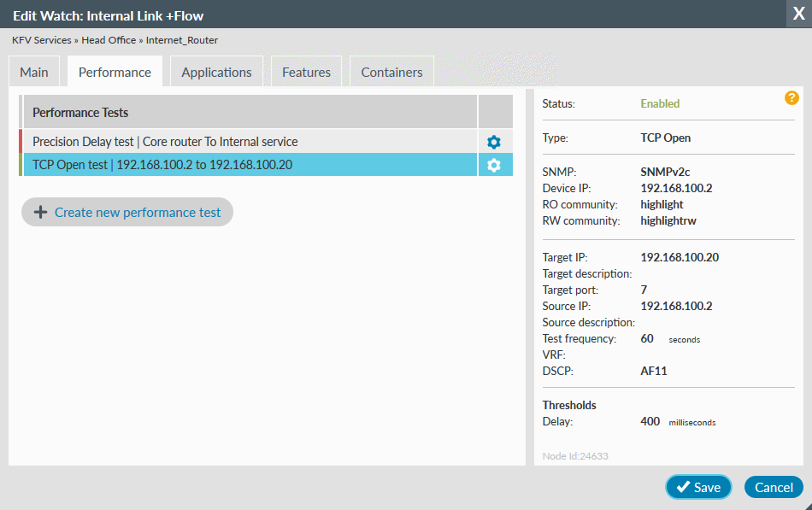Open settings gear for Precision Delay test
Image resolution: width=812 pixels, height=510 pixels.
point(494,142)
